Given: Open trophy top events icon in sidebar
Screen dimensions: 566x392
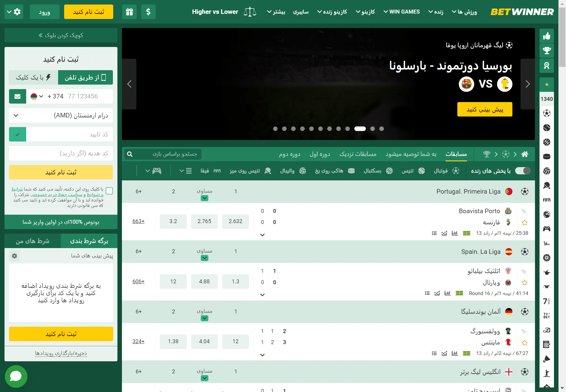Looking at the screenshot, I should pos(547,51).
